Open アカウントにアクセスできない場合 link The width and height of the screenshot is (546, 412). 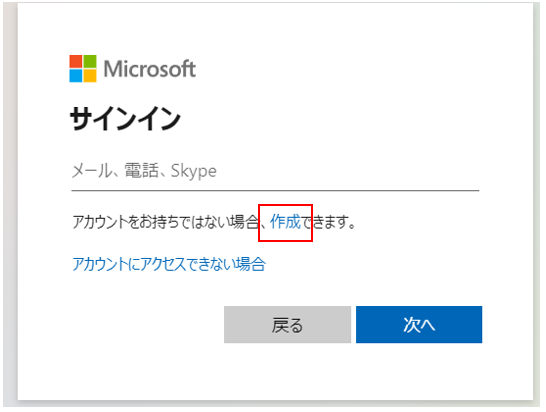pyautogui.click(x=169, y=264)
